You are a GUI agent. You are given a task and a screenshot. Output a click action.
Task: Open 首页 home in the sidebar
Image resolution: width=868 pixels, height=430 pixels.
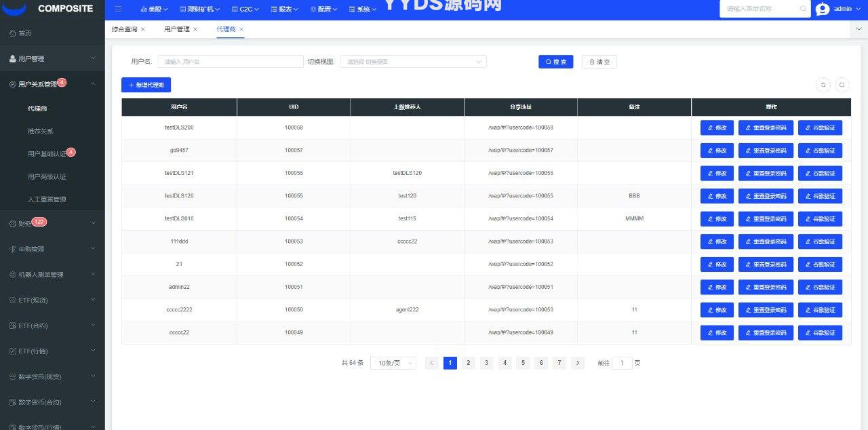[24, 33]
